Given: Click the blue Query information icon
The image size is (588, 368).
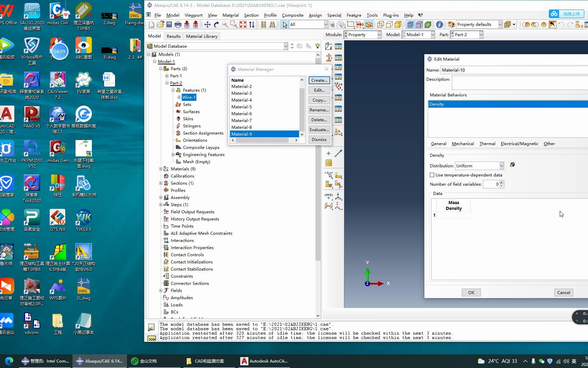Looking at the screenshot, I should pyautogui.click(x=440, y=25).
